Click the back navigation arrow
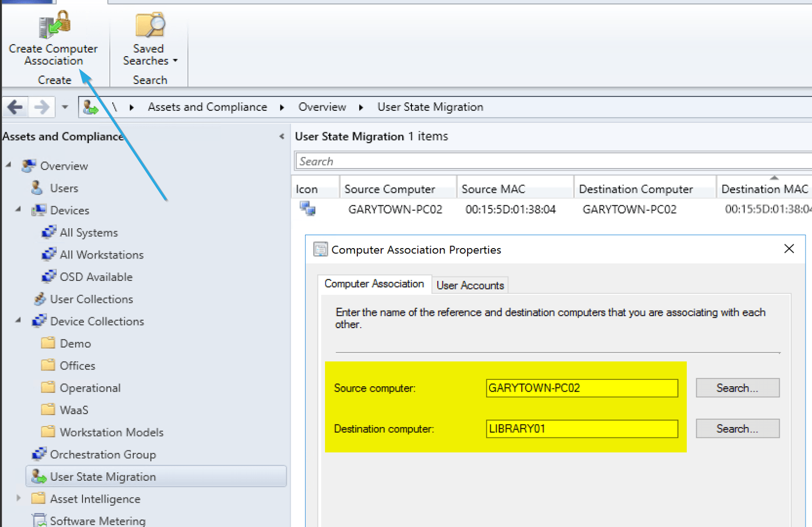812x527 pixels. coord(15,107)
